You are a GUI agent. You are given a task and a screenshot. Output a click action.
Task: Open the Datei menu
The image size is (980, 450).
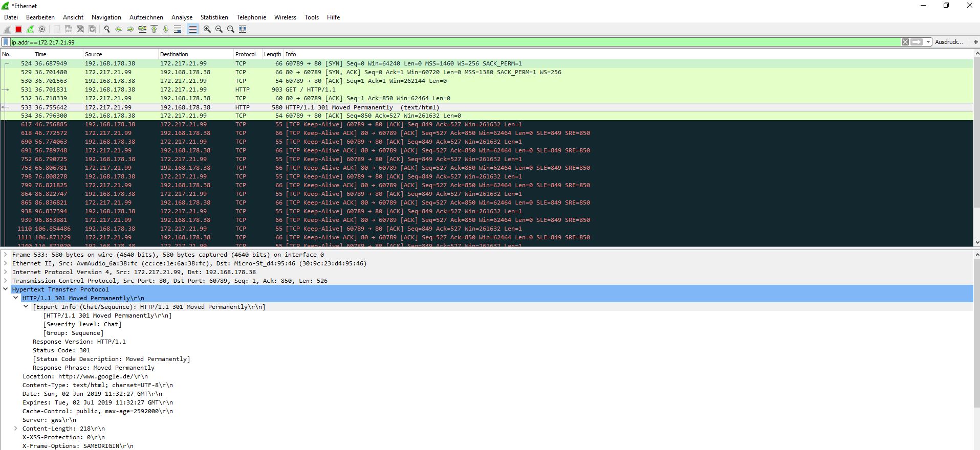pos(11,17)
